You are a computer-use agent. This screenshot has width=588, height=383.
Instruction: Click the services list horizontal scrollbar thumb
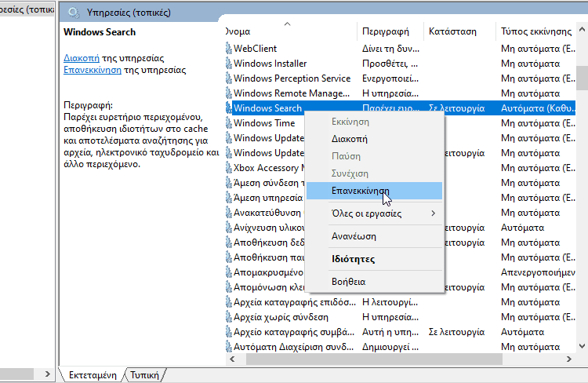point(374,359)
